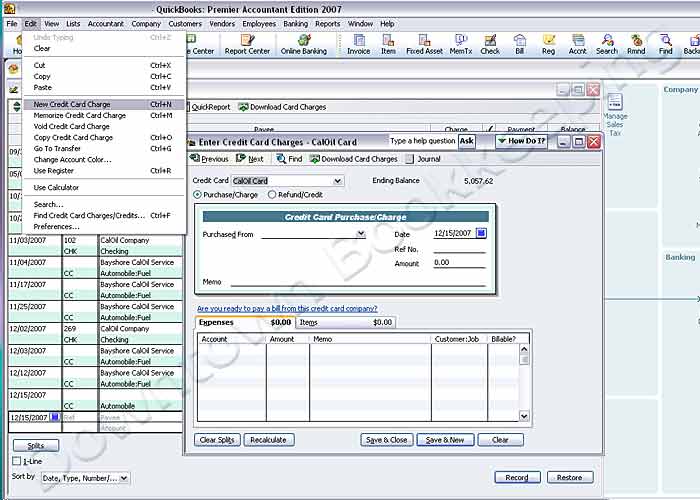
Task: Switch to the Items tab
Action: (x=345, y=322)
